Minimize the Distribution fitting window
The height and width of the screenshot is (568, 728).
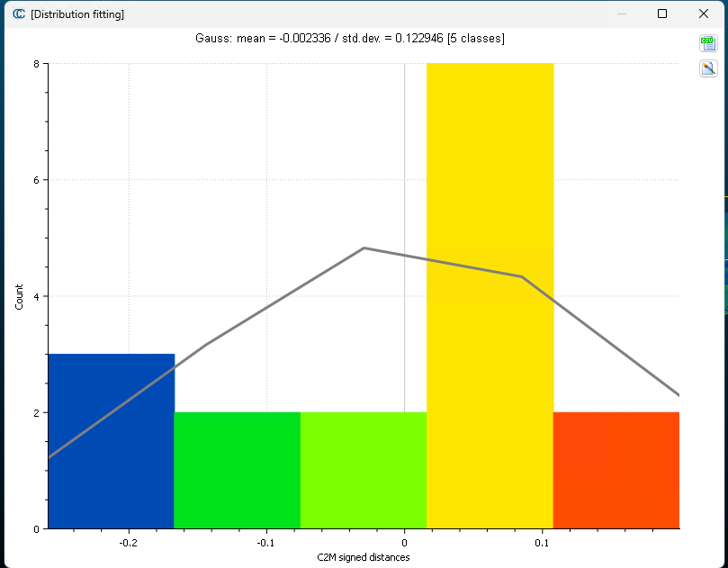(x=622, y=14)
